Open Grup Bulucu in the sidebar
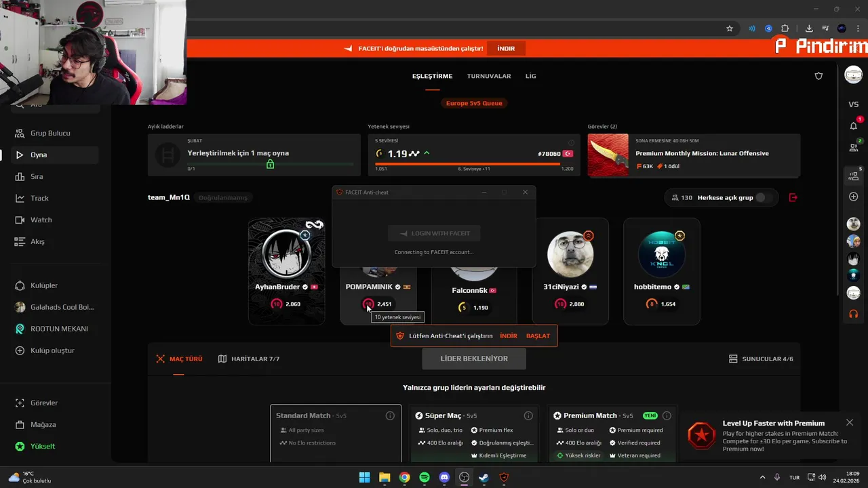868x488 pixels. tap(50, 133)
